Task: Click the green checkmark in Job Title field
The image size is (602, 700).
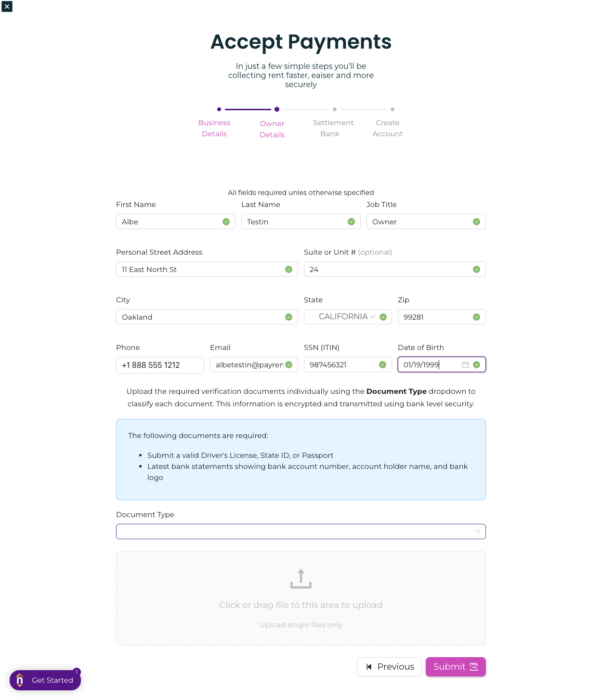Action: pyautogui.click(x=476, y=221)
